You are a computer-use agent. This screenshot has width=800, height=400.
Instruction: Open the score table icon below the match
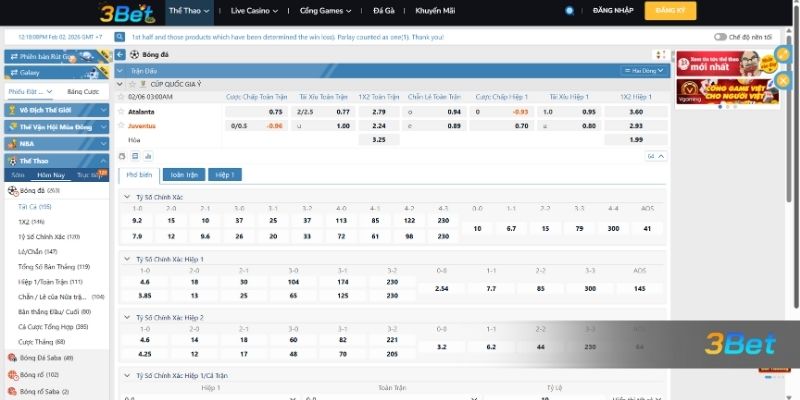135,156
